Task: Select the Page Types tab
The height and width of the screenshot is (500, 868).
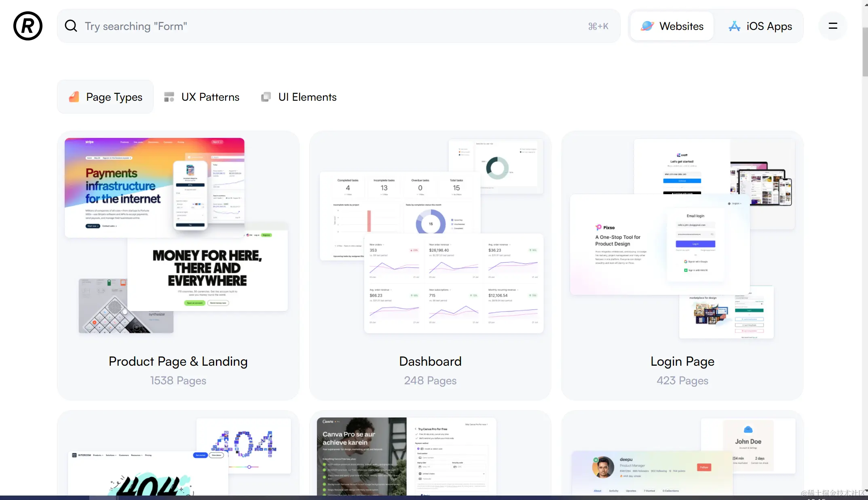Action: tap(114, 97)
